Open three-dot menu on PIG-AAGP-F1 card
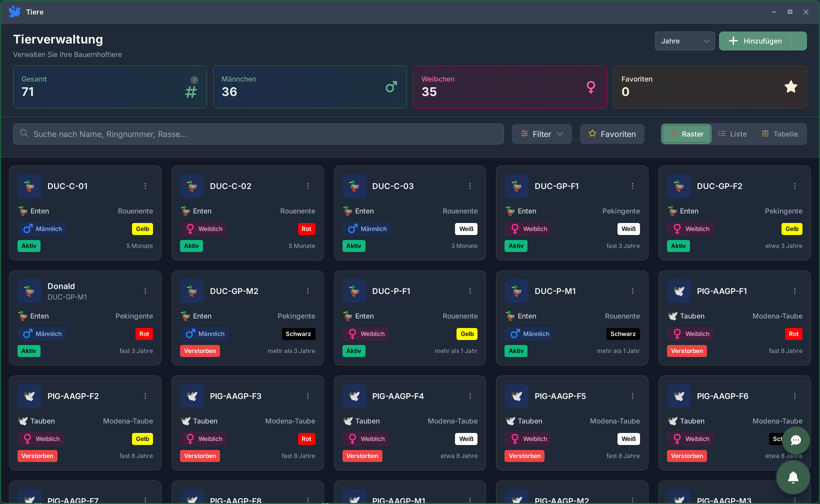 click(795, 291)
